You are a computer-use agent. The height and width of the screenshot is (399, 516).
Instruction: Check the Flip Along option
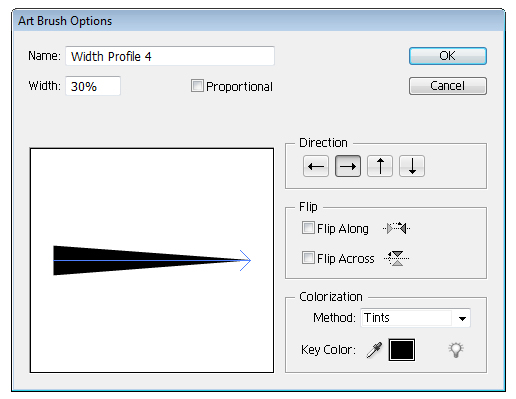(308, 228)
